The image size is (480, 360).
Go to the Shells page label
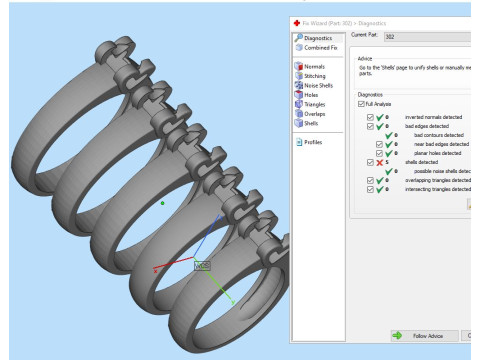(x=311, y=123)
